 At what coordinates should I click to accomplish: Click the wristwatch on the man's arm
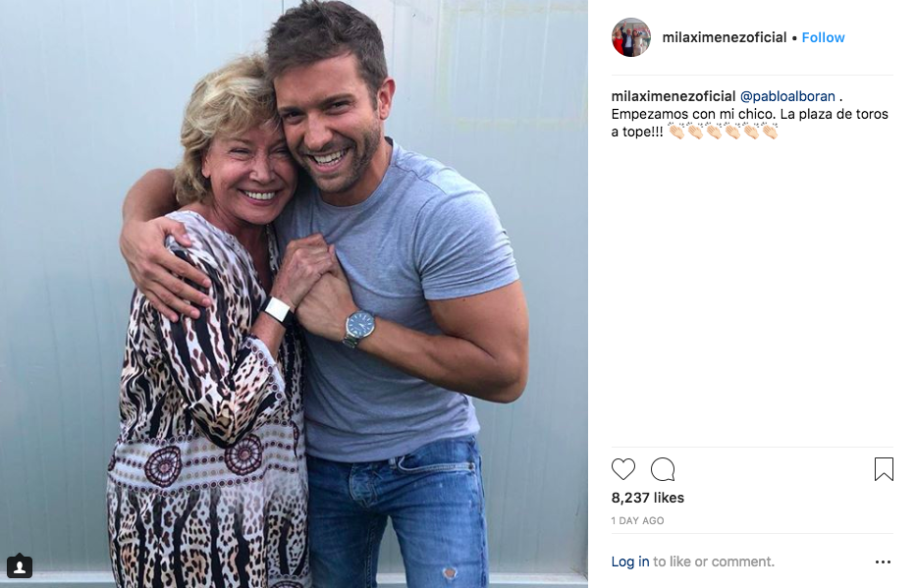(359, 327)
